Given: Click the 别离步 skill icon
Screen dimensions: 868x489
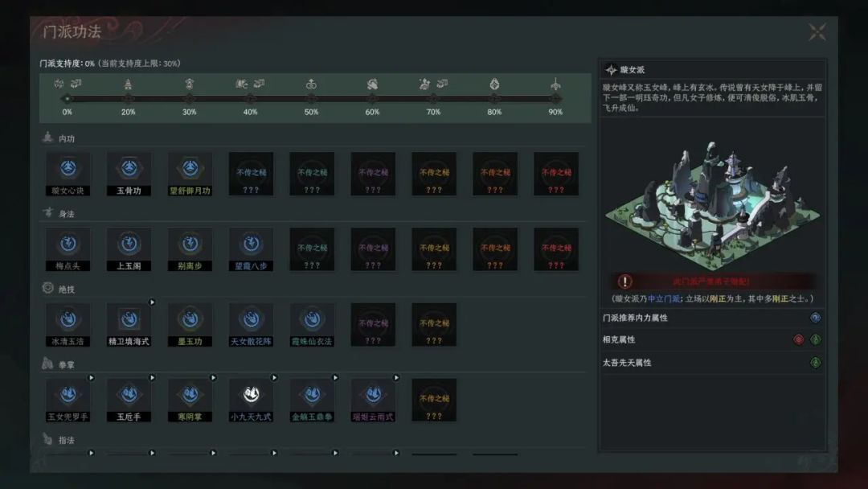Looking at the screenshot, I should pyautogui.click(x=190, y=249).
